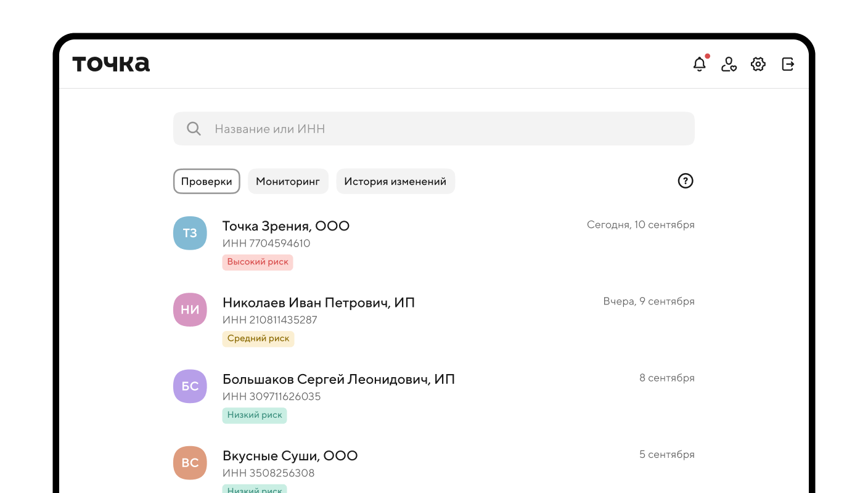Open the Точка Зрения, ООО record
This screenshot has width=868, height=493.
click(285, 226)
